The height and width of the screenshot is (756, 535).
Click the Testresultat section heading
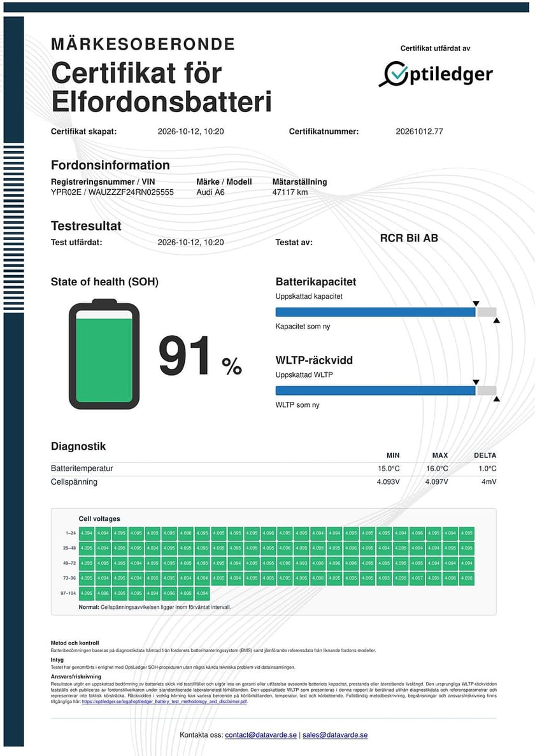(x=86, y=225)
